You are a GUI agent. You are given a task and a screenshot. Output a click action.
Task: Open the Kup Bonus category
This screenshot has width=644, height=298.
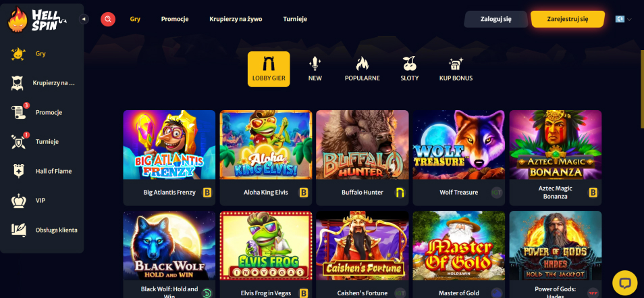tap(456, 69)
